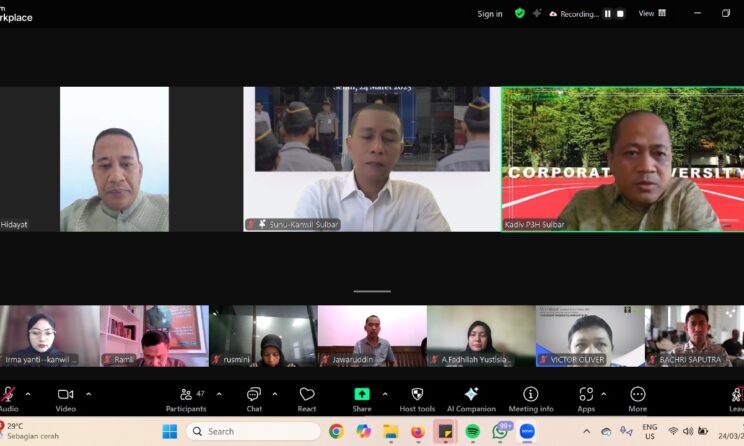Launch AI Companion

471,399
